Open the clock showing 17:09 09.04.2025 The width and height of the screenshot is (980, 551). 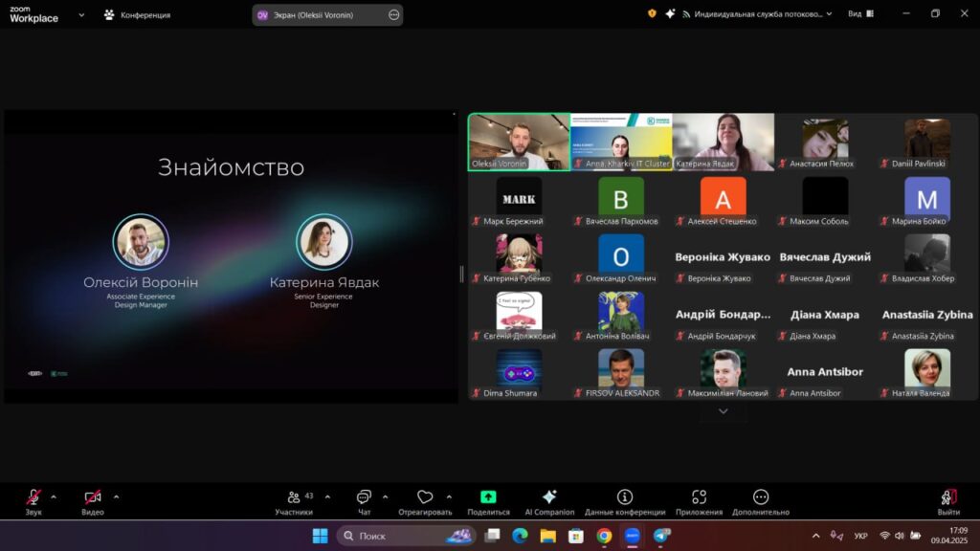pos(948,536)
